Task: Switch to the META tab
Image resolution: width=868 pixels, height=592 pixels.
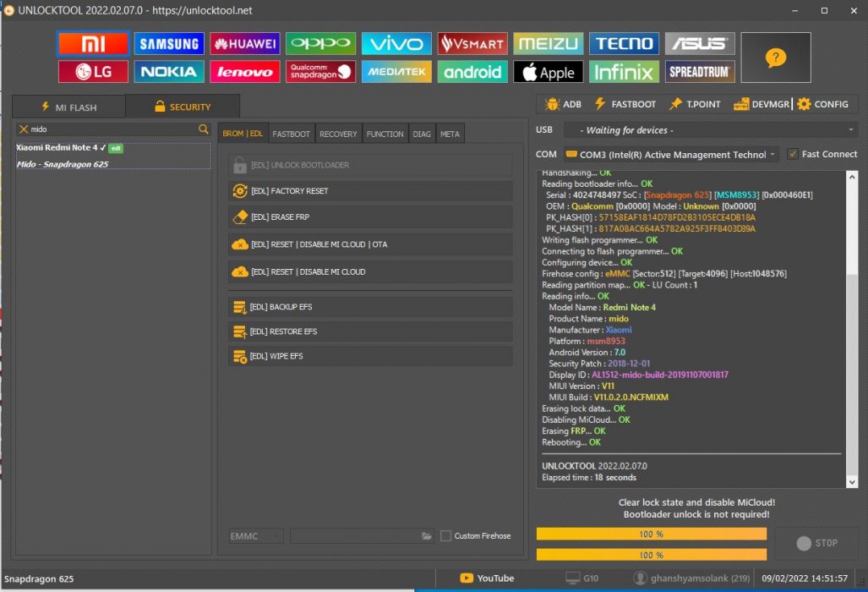Action: pyautogui.click(x=450, y=134)
